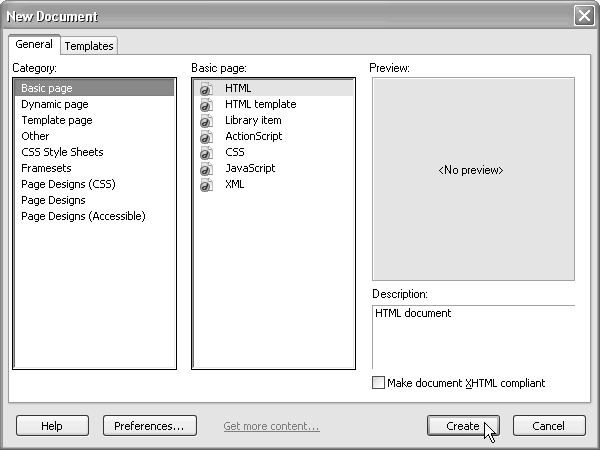
Task: Switch to the General tab
Action: point(34,44)
